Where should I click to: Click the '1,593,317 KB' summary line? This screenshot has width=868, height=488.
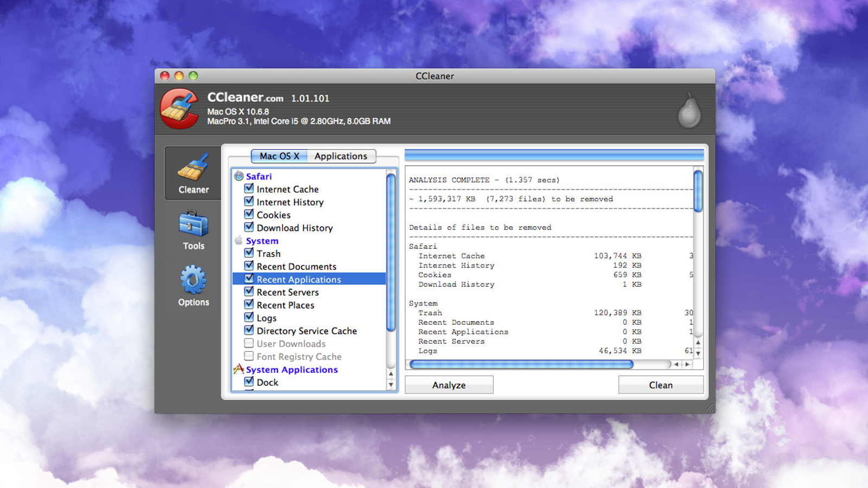point(511,199)
